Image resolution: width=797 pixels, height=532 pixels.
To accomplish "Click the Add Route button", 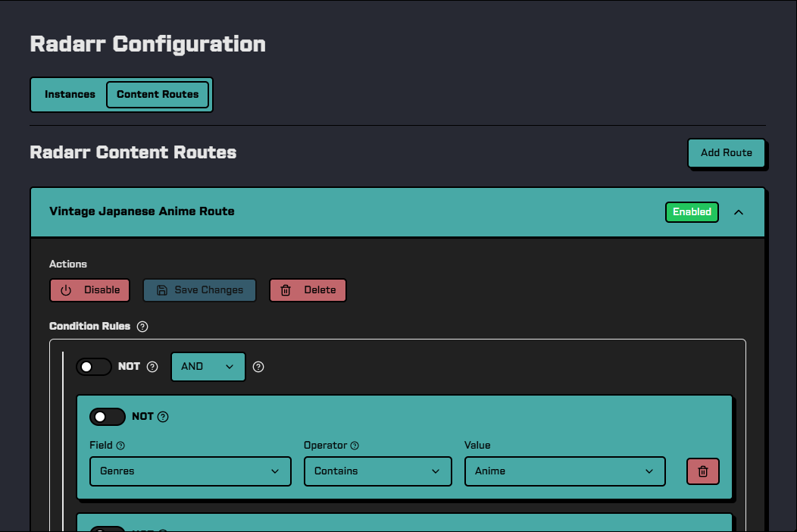I will click(x=727, y=152).
